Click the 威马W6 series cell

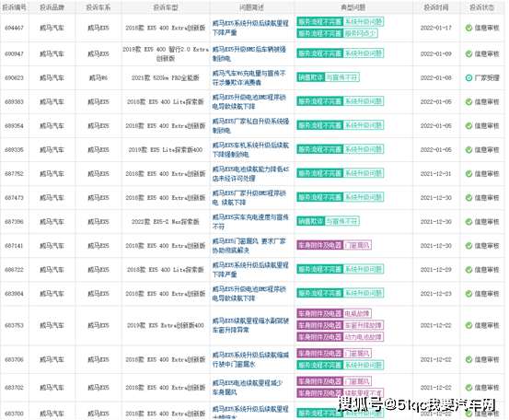click(x=98, y=78)
